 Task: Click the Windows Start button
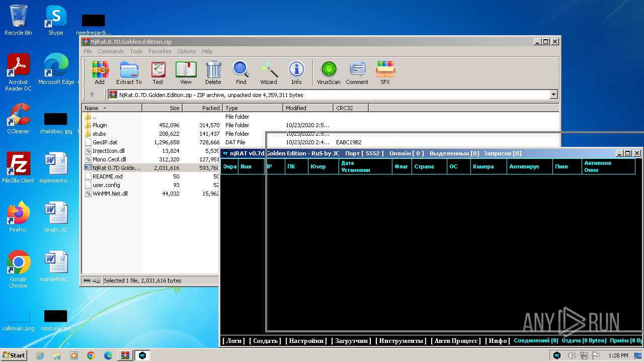coord(14,355)
